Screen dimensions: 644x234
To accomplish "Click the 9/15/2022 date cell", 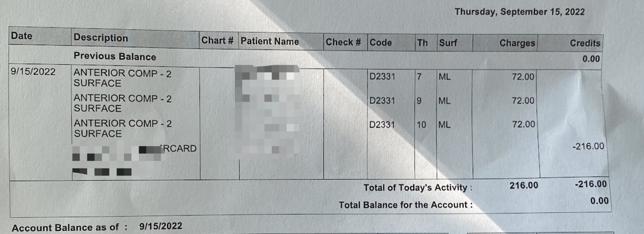I will 33,72.
